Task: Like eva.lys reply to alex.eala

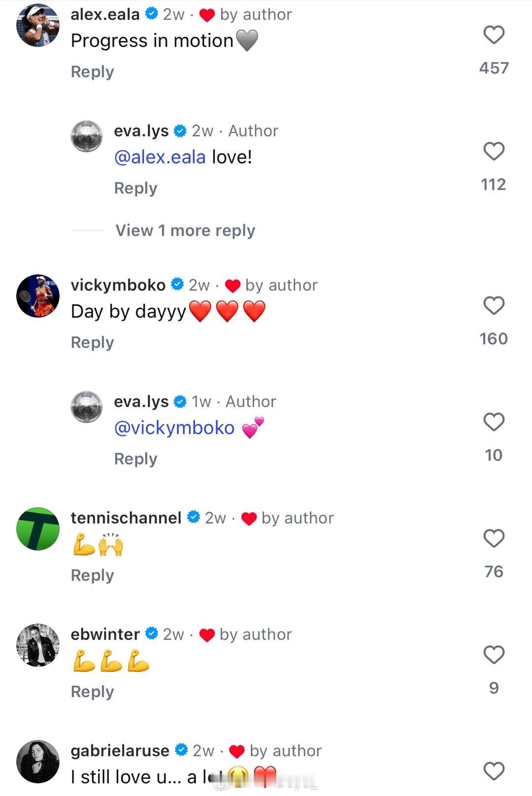Action: 494,151
